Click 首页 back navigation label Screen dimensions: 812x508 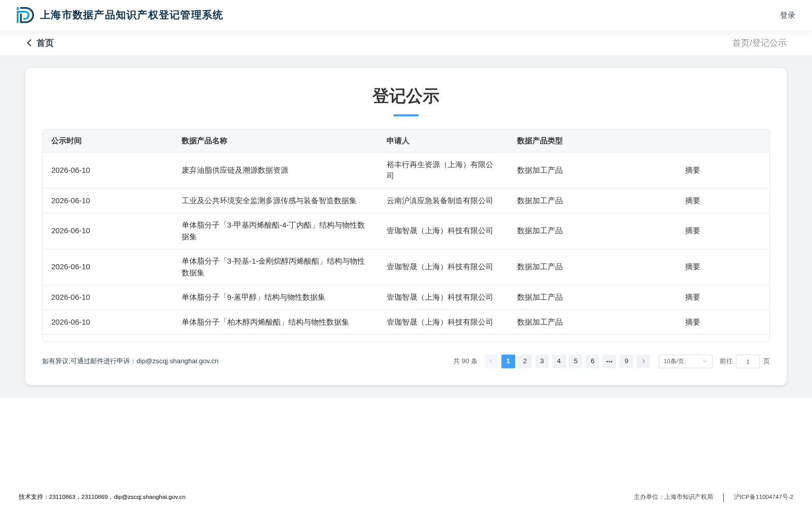coord(45,43)
